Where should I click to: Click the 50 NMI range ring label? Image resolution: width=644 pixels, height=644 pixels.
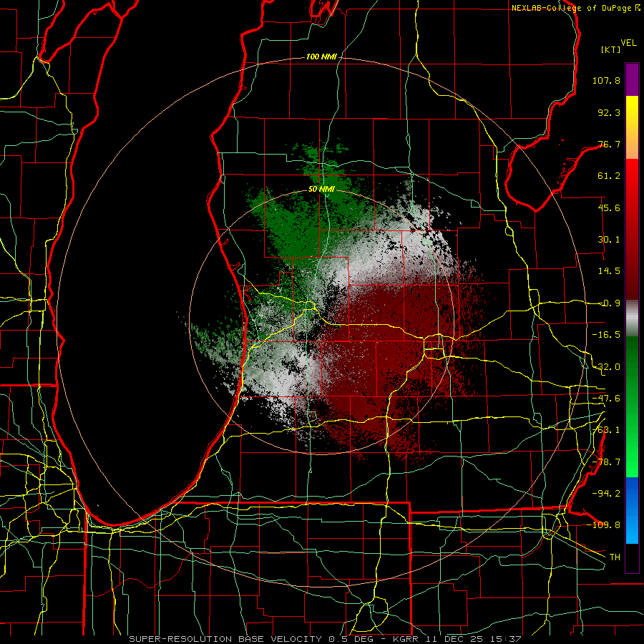[x=321, y=190]
